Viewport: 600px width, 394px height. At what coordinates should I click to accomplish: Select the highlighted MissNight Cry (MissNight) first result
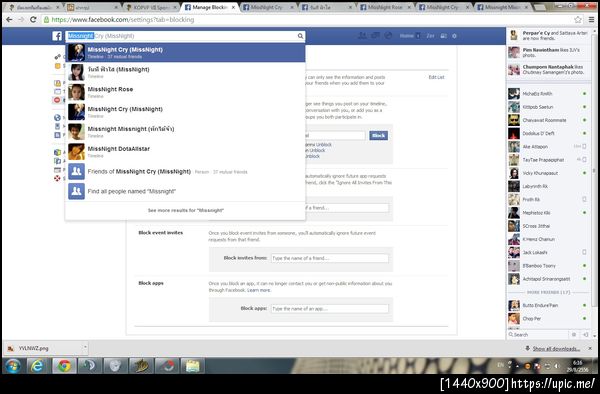coord(185,52)
